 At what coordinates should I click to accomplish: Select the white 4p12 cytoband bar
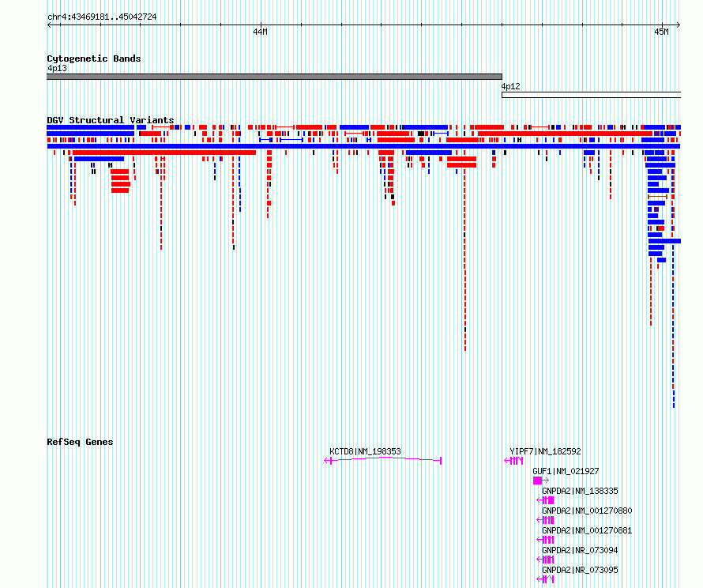tap(592, 95)
